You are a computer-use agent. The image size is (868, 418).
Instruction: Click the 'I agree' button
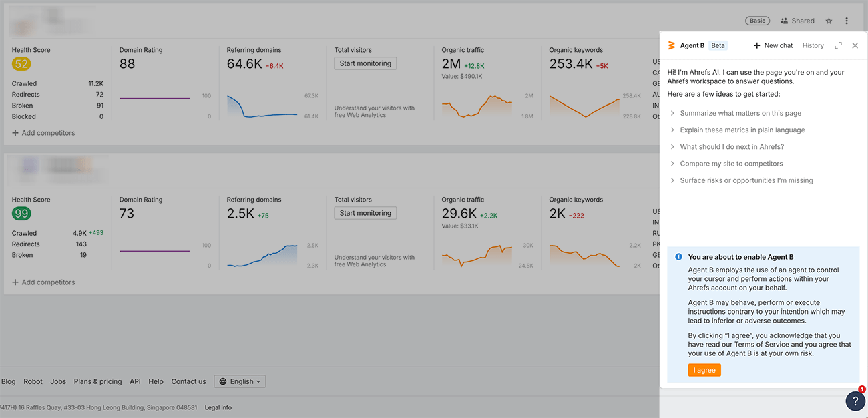point(704,370)
